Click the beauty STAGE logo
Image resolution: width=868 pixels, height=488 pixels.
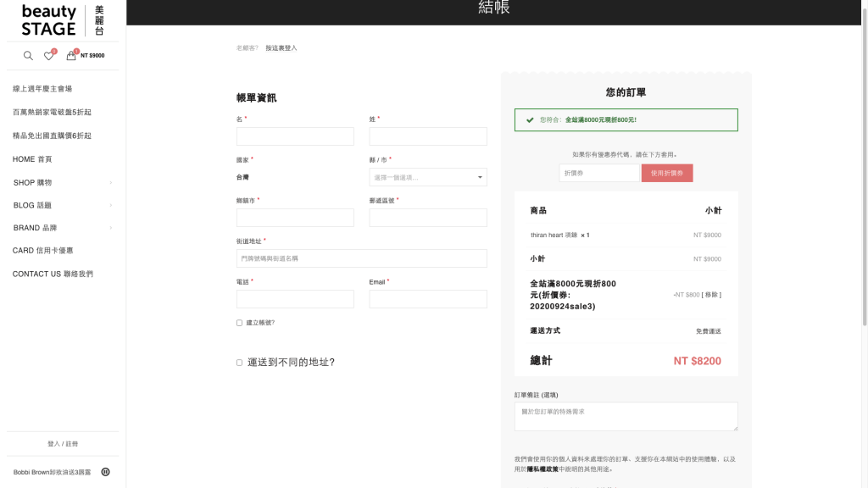[63, 20]
